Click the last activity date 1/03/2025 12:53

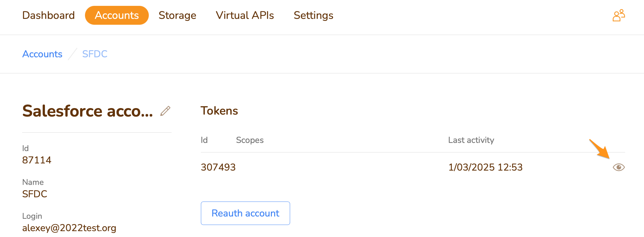485,167
